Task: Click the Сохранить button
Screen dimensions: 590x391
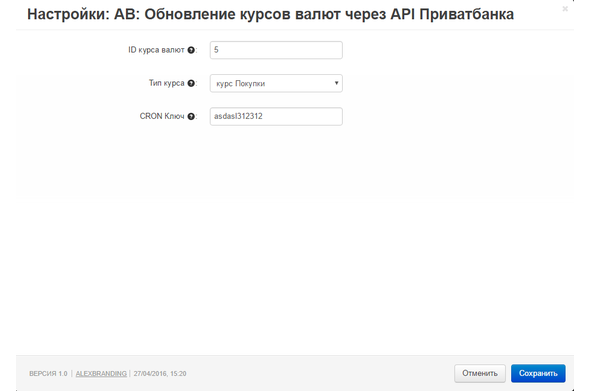Action: [x=538, y=373]
